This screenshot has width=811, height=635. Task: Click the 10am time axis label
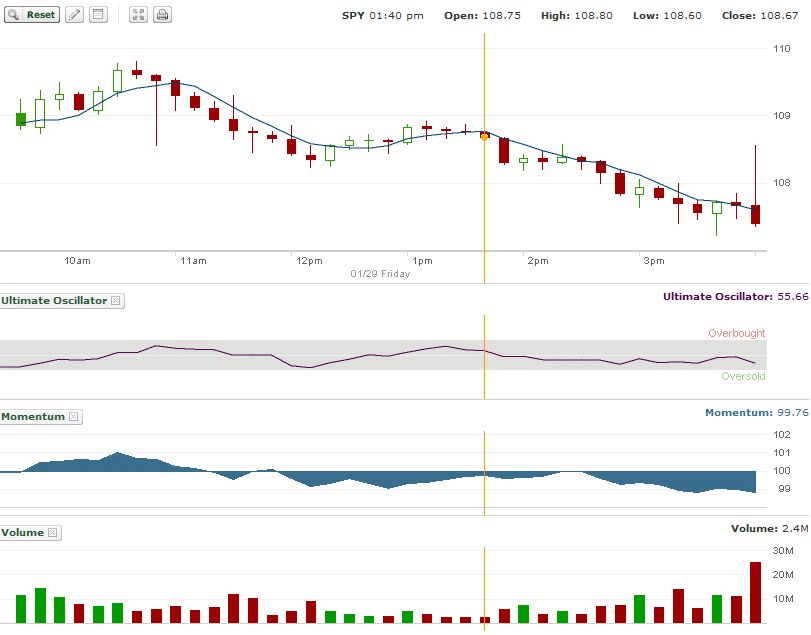[77, 261]
